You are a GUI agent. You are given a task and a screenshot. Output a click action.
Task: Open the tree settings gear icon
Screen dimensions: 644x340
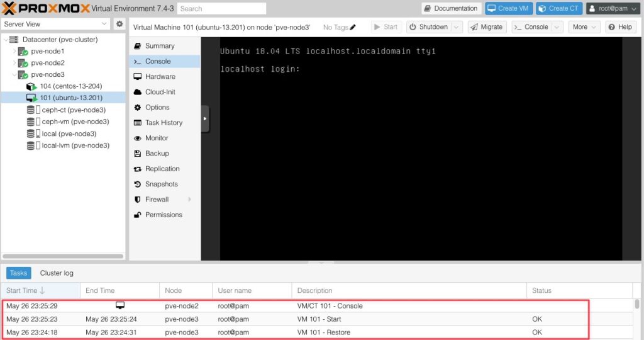pyautogui.click(x=119, y=24)
